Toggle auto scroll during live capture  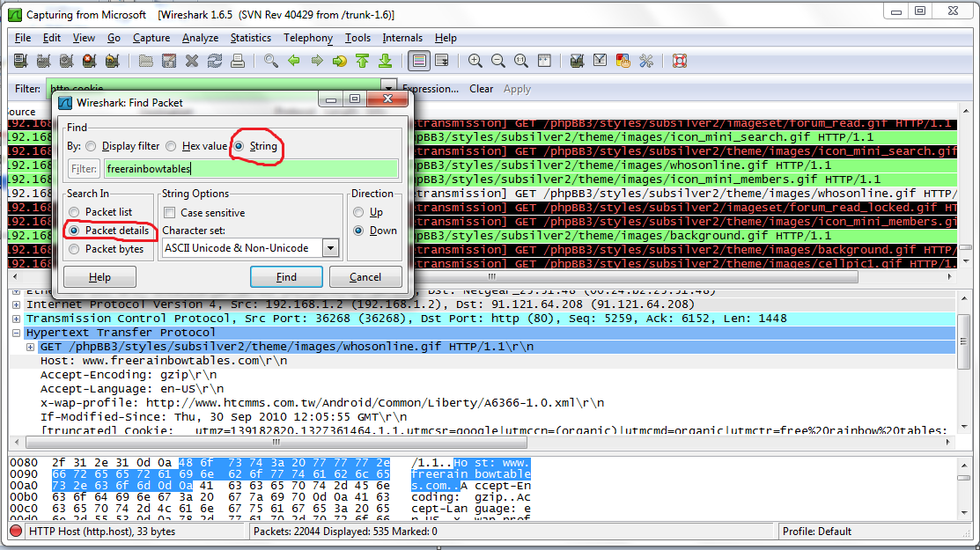point(442,61)
